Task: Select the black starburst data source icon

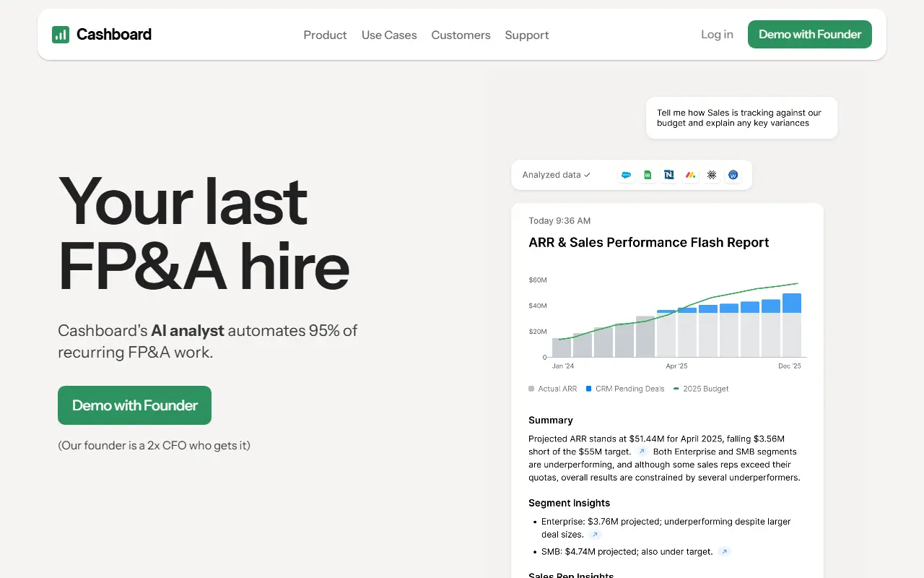Action: click(712, 175)
